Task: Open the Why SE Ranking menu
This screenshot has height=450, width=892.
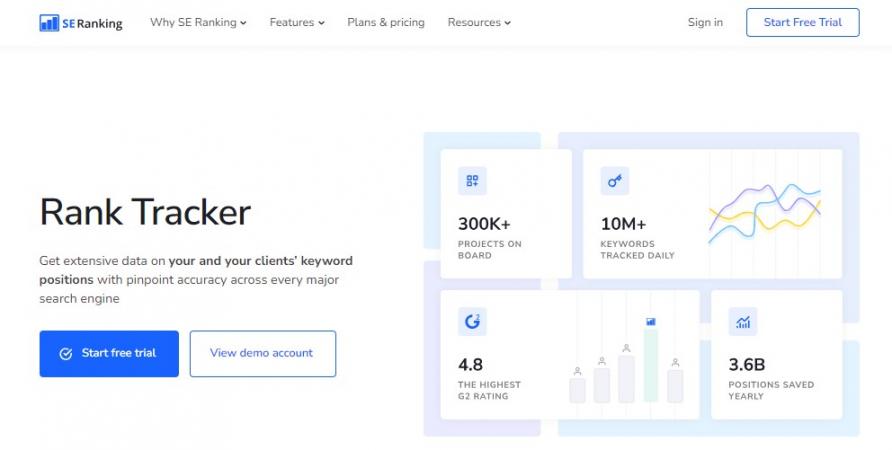Action: pos(199,22)
